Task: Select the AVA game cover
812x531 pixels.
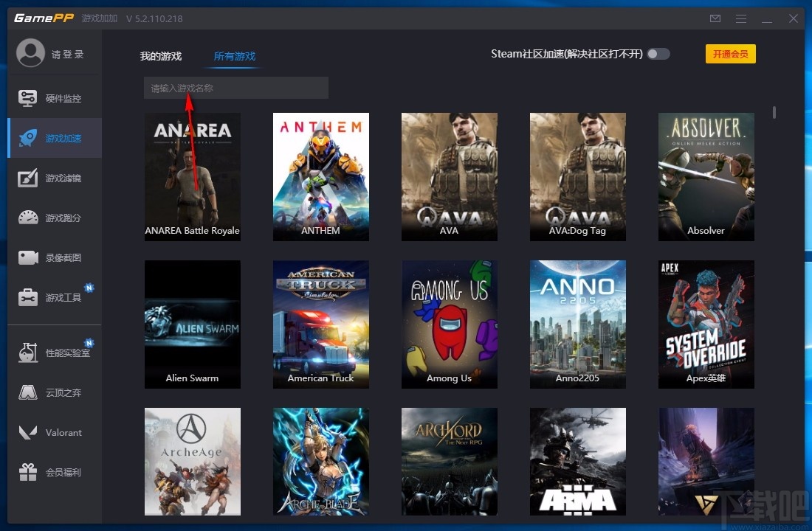Action: pyautogui.click(x=450, y=176)
